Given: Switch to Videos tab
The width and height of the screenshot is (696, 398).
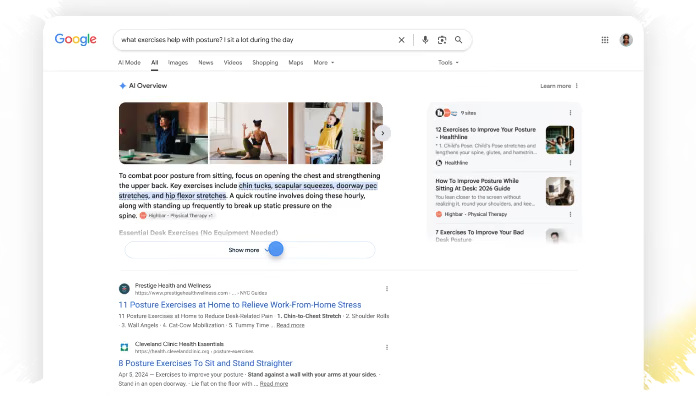Looking at the screenshot, I should 233,63.
